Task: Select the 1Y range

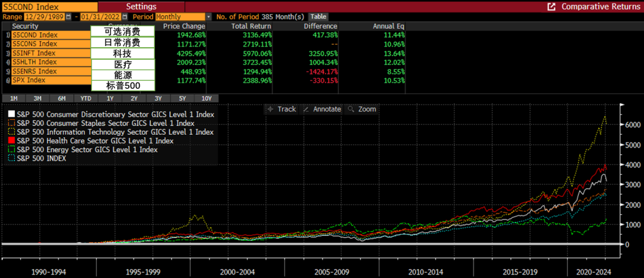Action: pyautogui.click(x=110, y=98)
